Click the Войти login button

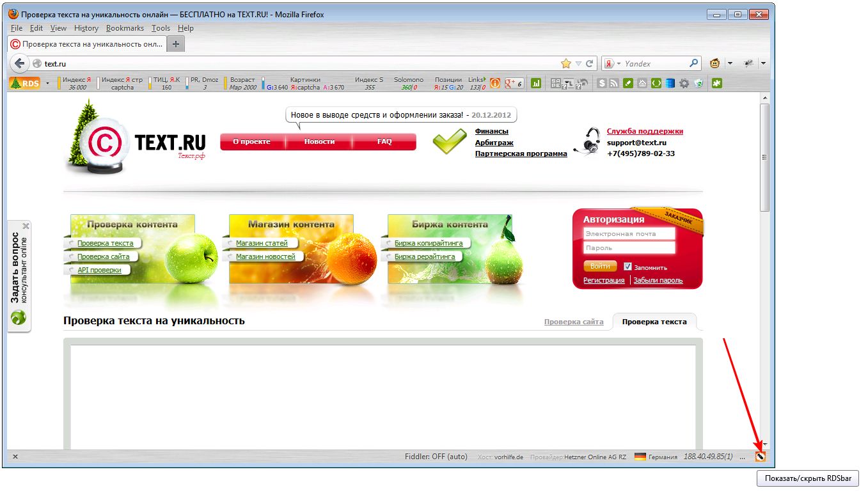click(x=600, y=266)
